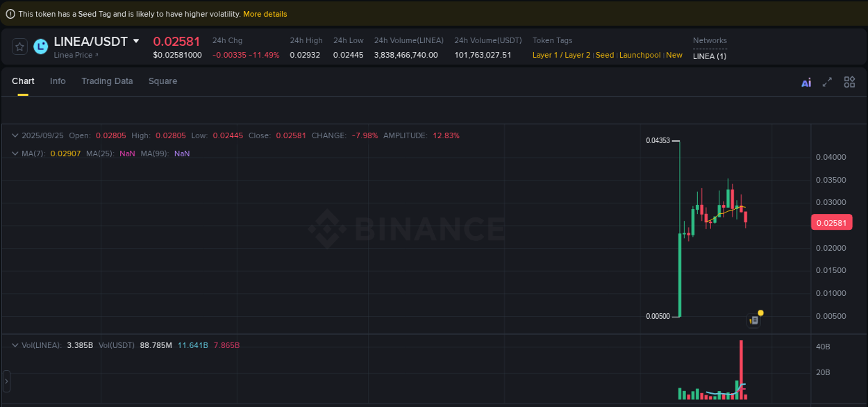The width and height of the screenshot is (868, 407).
Task: Expand the chart to fullscreen
Action: [x=827, y=82]
